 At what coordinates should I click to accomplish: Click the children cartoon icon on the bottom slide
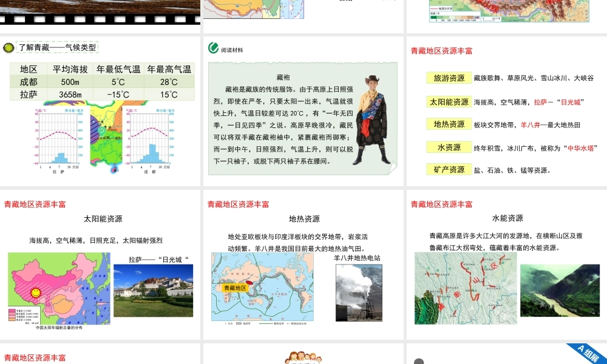[303, 358]
